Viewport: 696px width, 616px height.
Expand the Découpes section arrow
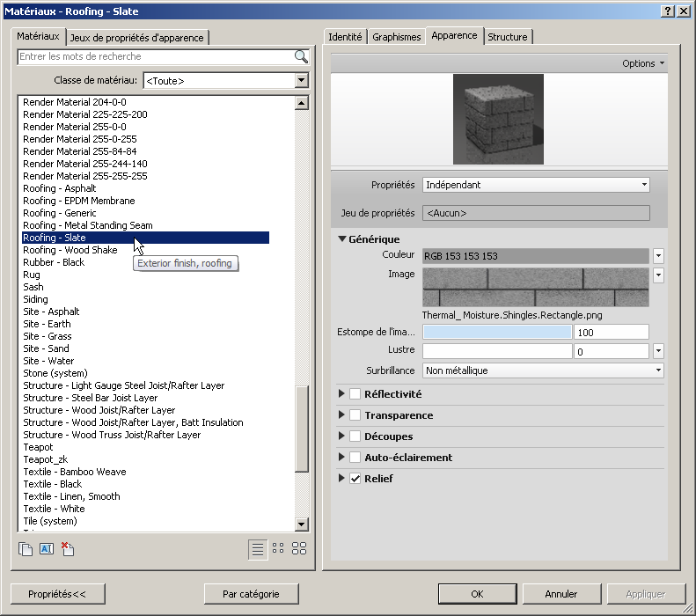[x=341, y=436]
